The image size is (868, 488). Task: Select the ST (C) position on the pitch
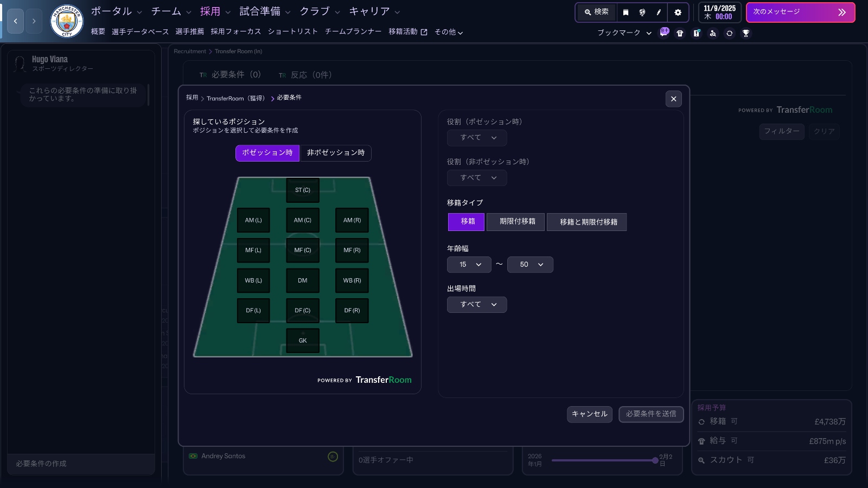[302, 190]
